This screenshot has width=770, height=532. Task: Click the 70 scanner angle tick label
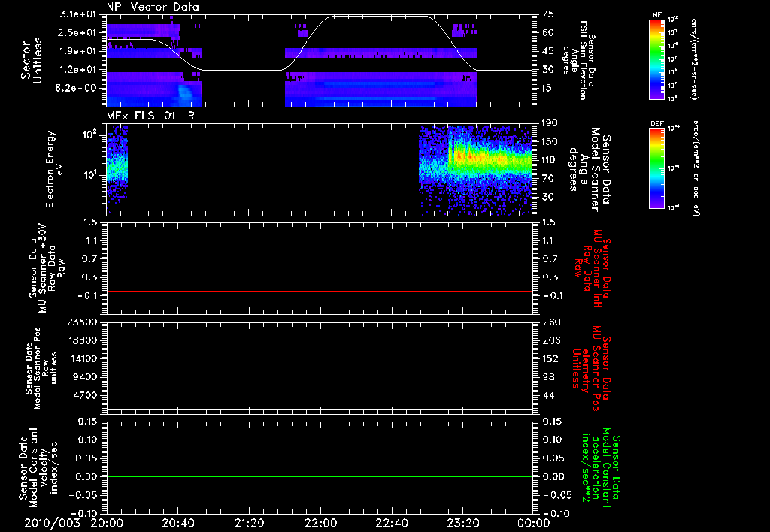tap(547, 179)
